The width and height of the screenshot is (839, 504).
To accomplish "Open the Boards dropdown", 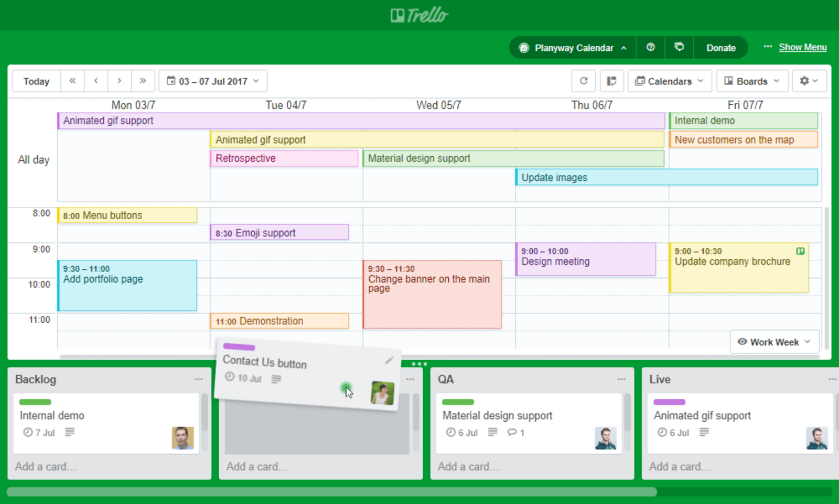I will pyautogui.click(x=752, y=81).
